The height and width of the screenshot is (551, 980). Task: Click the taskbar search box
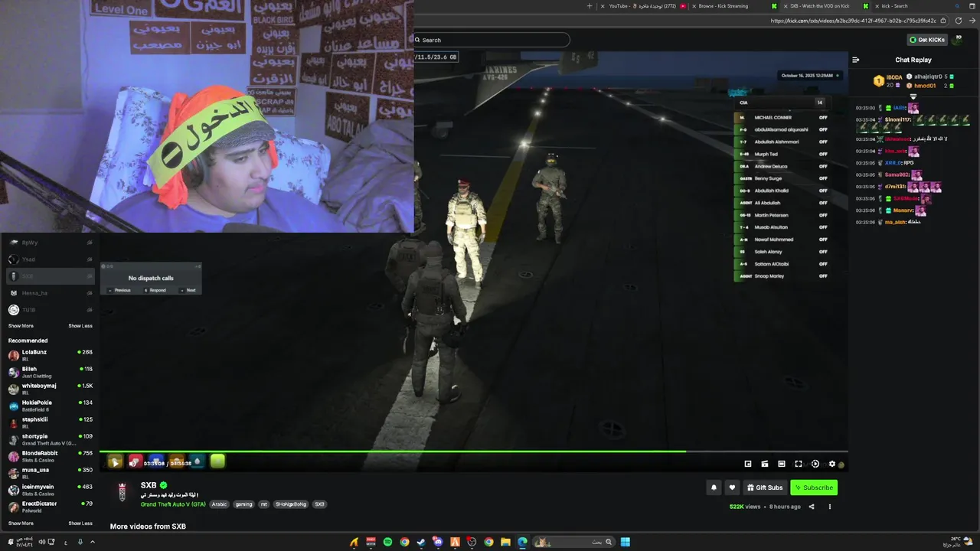click(x=574, y=542)
